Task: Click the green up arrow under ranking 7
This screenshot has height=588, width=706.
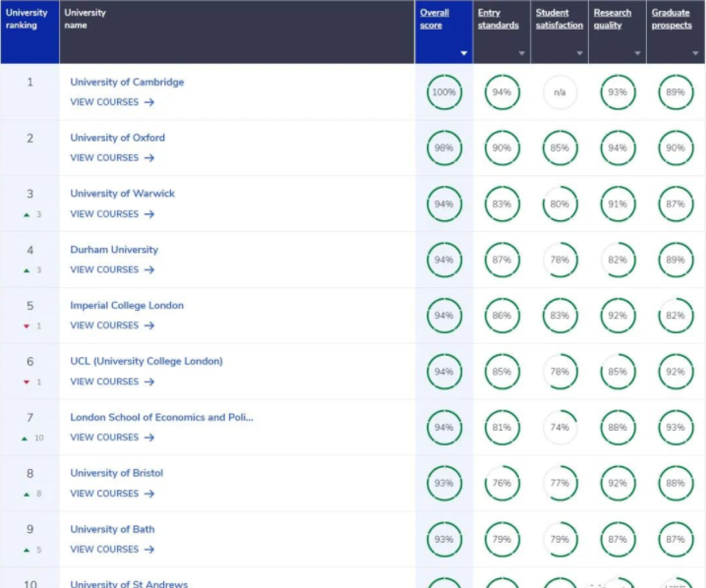Action: click(x=27, y=438)
